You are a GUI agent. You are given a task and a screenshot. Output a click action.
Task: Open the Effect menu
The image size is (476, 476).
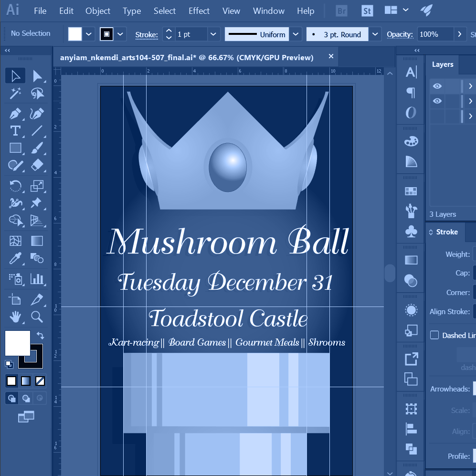(199, 11)
